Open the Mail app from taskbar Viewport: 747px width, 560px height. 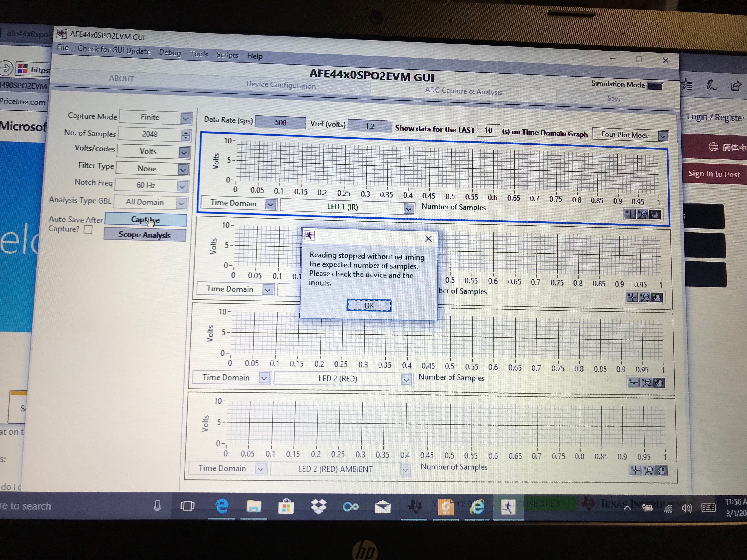tap(382, 507)
